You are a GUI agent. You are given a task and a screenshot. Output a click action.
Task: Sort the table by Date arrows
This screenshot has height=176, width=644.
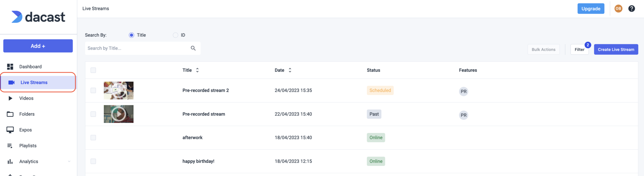pos(290,70)
